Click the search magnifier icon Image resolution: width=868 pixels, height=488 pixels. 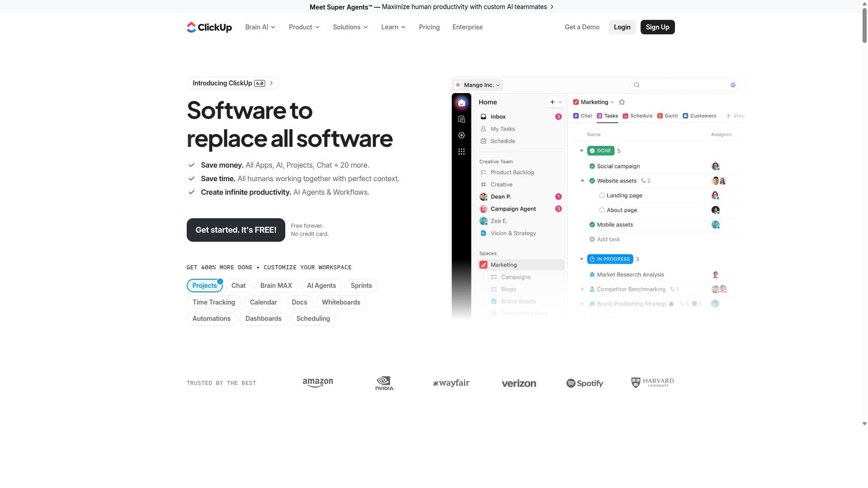637,85
